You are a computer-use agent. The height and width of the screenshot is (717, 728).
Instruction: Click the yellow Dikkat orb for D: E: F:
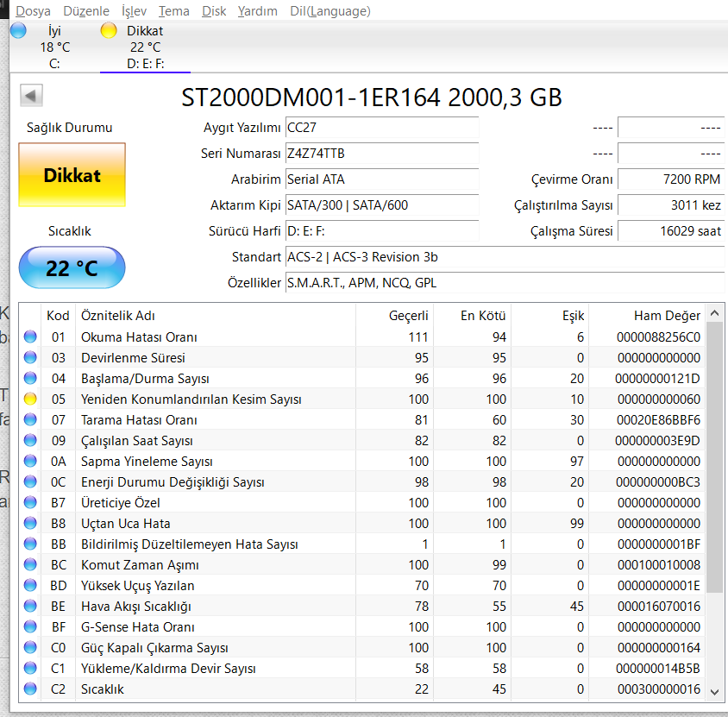point(109,31)
